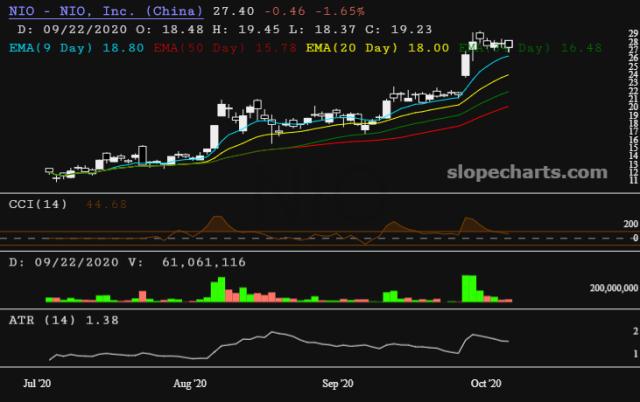Click the yellow EMA(20 Day) indicator label
The image size is (640, 402).
point(352,47)
